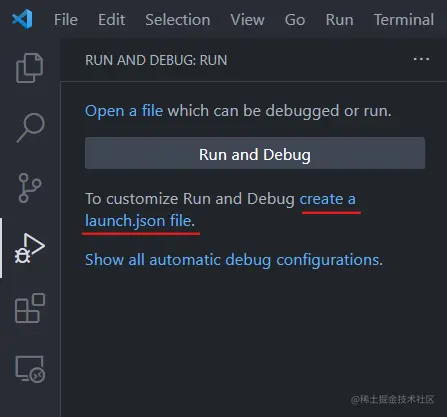This screenshot has width=447, height=417.
Task: Click 'create a launch.json file' link
Action: [220, 210]
